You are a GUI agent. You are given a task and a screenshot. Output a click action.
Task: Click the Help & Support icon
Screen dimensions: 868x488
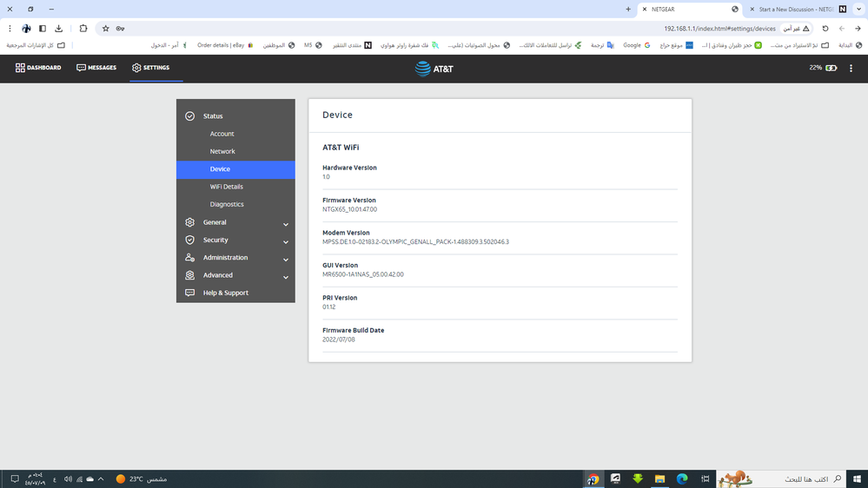pyautogui.click(x=190, y=293)
